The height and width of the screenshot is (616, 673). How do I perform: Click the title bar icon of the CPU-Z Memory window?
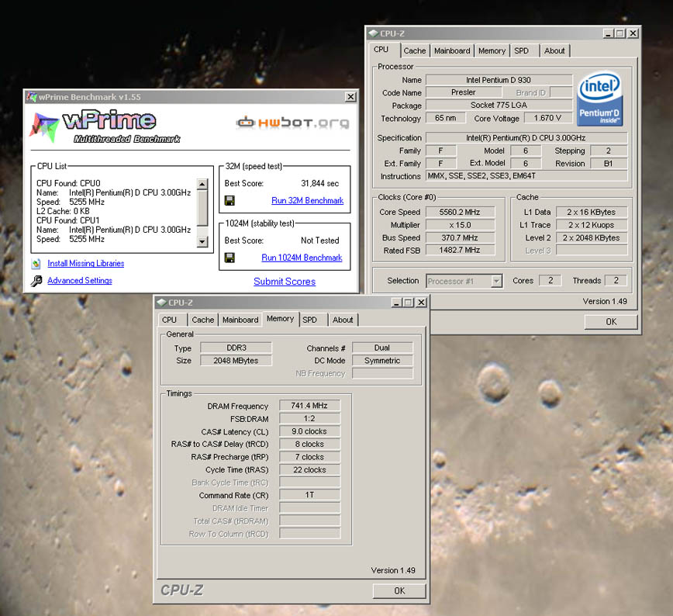coord(161,303)
